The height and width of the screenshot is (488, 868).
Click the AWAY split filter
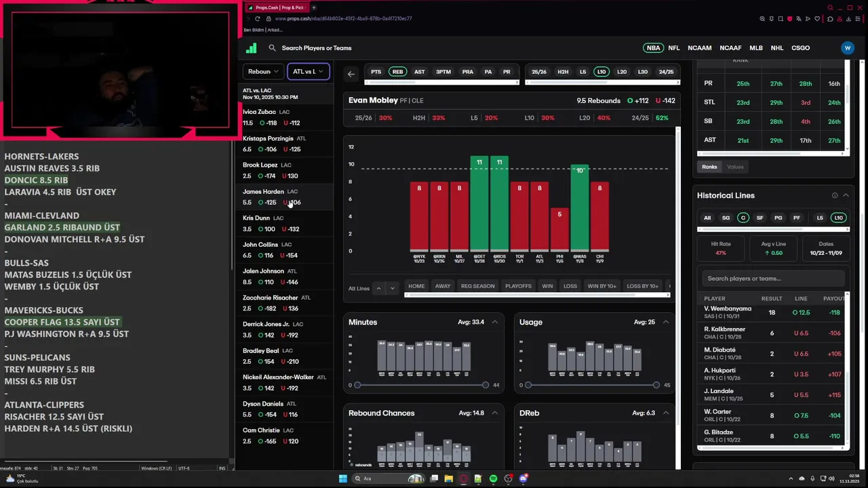[443, 286]
